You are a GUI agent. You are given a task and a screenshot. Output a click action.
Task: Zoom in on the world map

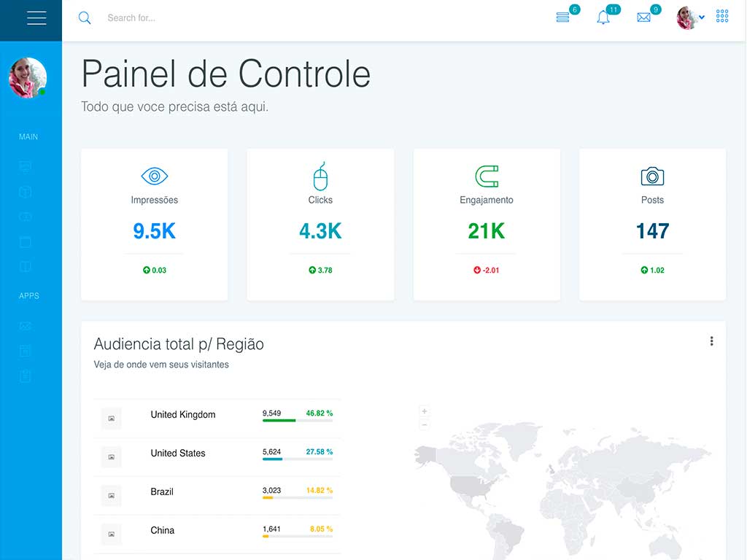click(425, 411)
